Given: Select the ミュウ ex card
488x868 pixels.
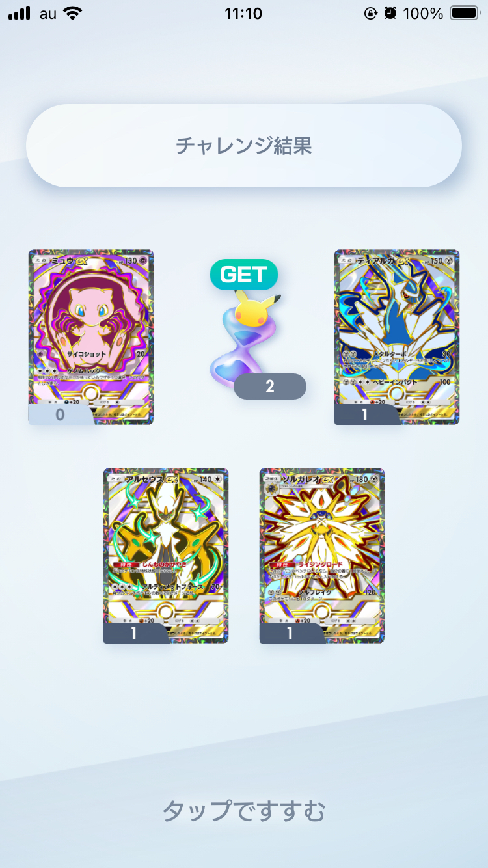Looking at the screenshot, I should (91, 337).
